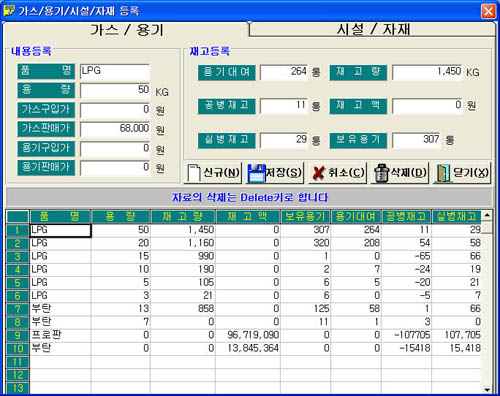Click the 부탄 cell in row 7
500x396 pixels.
point(60,309)
